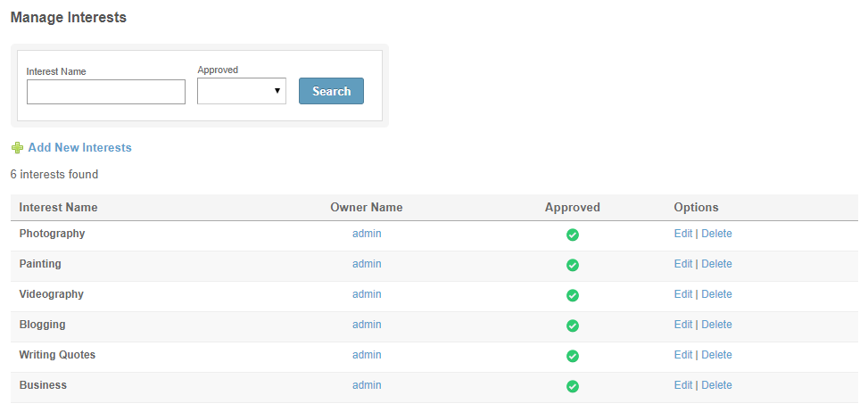Delete the Business interest
This screenshot has height=412, width=868.
pyautogui.click(x=716, y=385)
